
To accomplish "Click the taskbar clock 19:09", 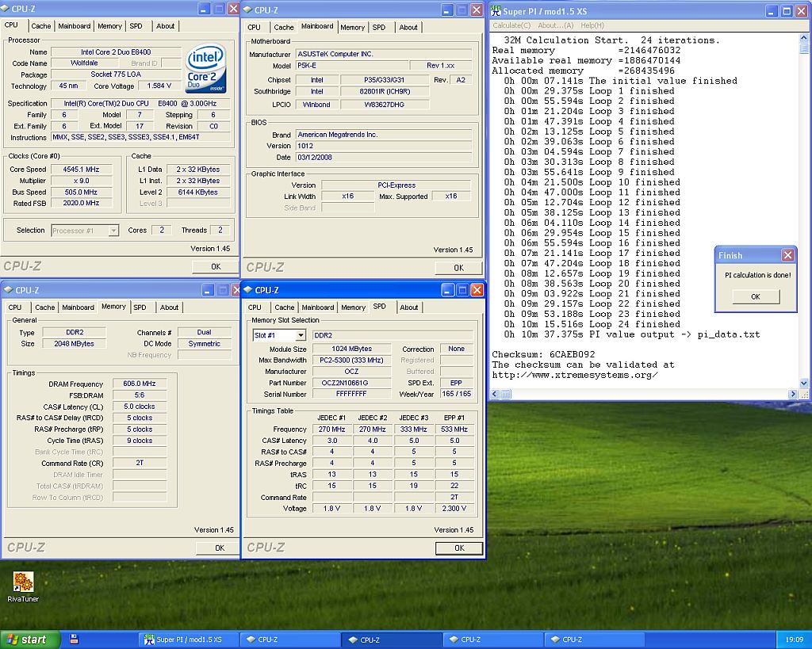I will click(794, 639).
